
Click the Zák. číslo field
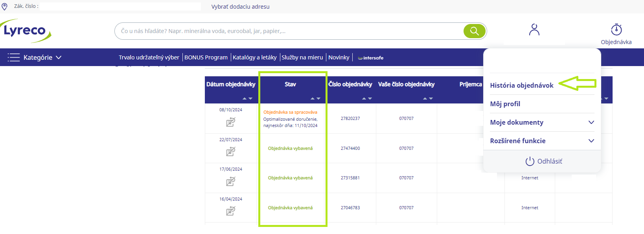(x=120, y=7)
